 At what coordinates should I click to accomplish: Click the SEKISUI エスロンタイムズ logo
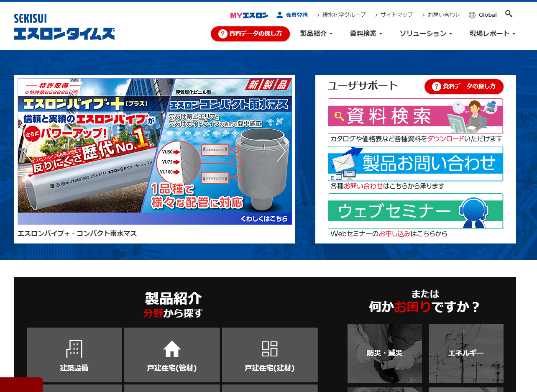[64, 26]
